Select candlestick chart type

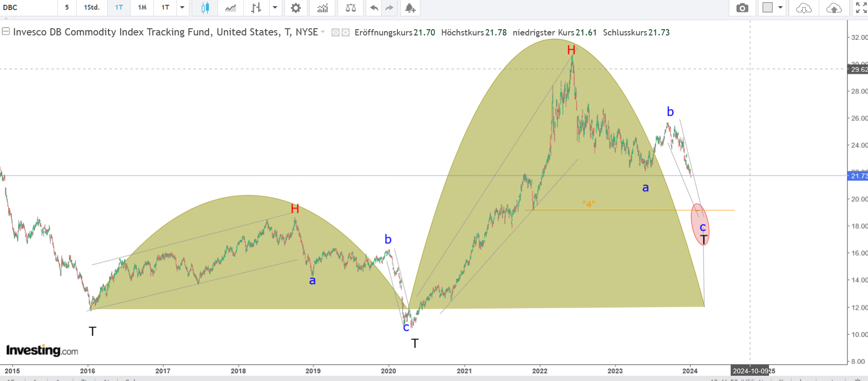tap(205, 8)
